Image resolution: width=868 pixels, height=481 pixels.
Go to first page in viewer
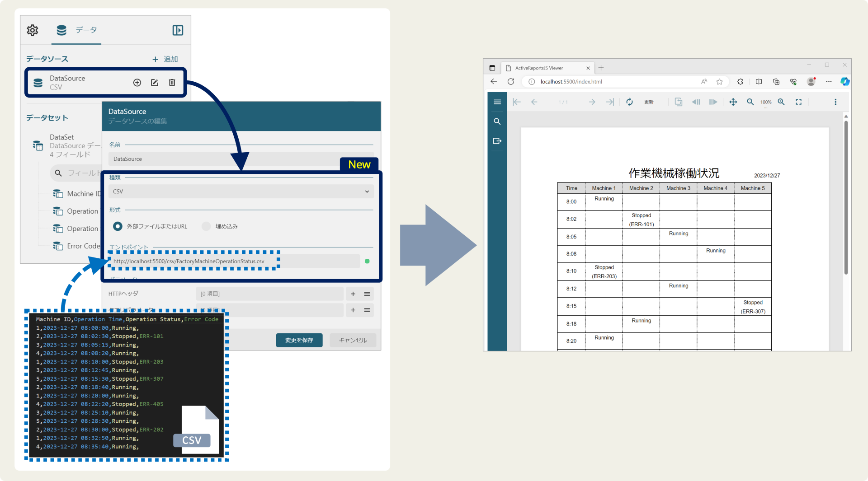[x=517, y=102]
